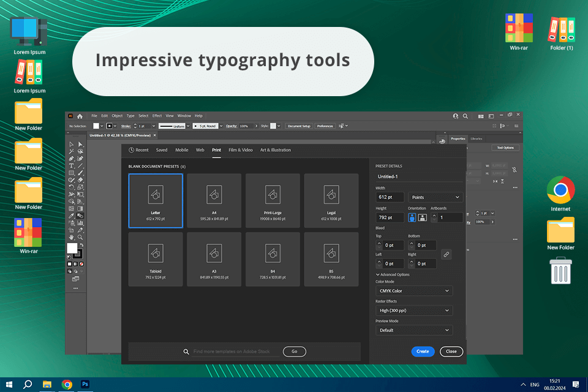This screenshot has width=588, height=392.
Task: Switch to Color fill mode in toolbar
Action: pos(69,264)
